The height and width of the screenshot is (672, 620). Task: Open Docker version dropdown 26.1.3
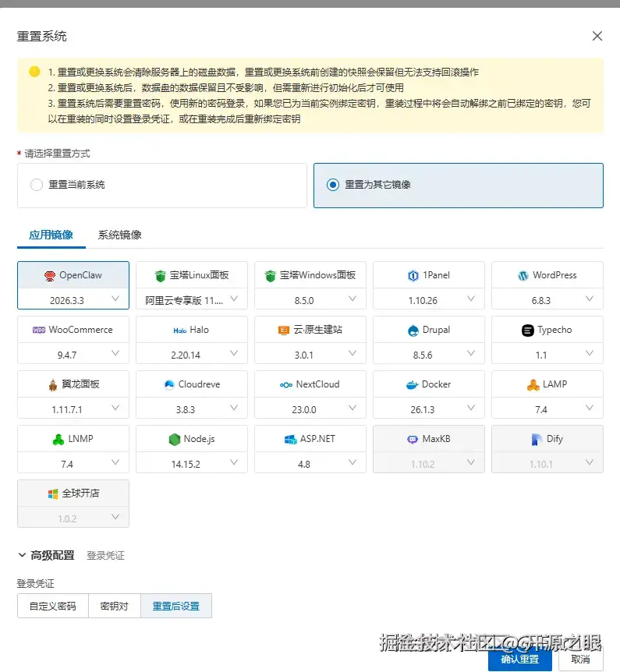429,408
